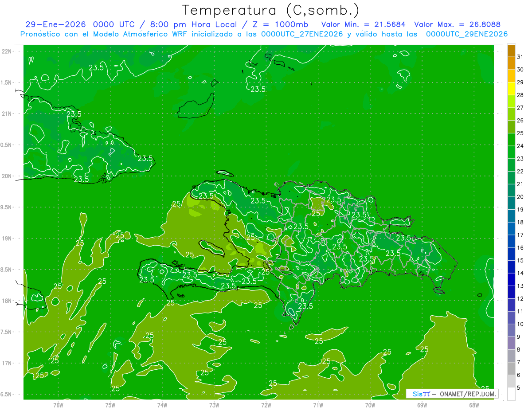Image resolution: width=532 pixels, height=411 pixels.
Task: Click legend value 13
Action: (x=520, y=286)
